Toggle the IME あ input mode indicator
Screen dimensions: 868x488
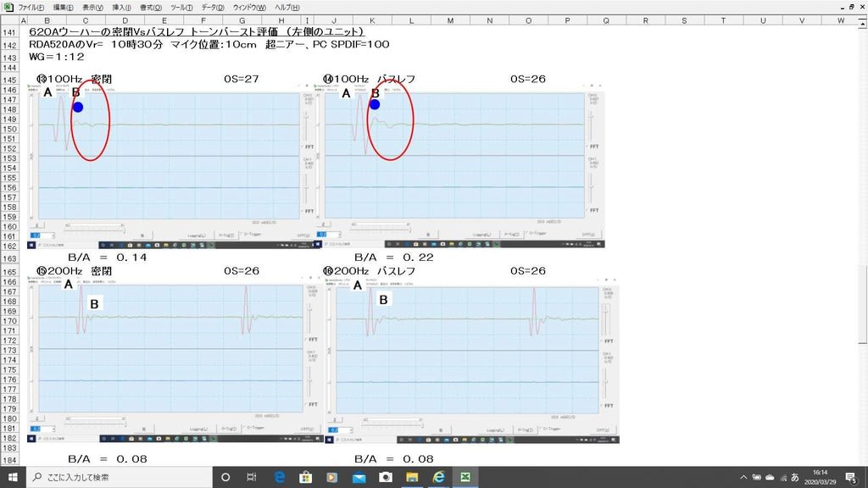click(x=795, y=477)
